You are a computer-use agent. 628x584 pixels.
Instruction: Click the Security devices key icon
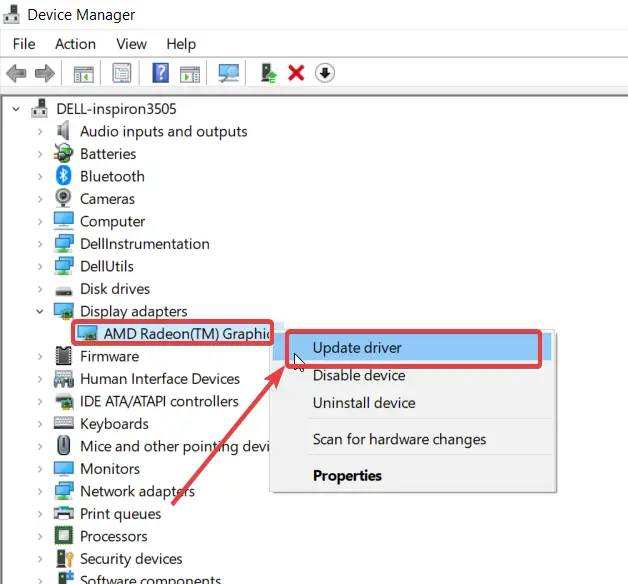coord(64,558)
